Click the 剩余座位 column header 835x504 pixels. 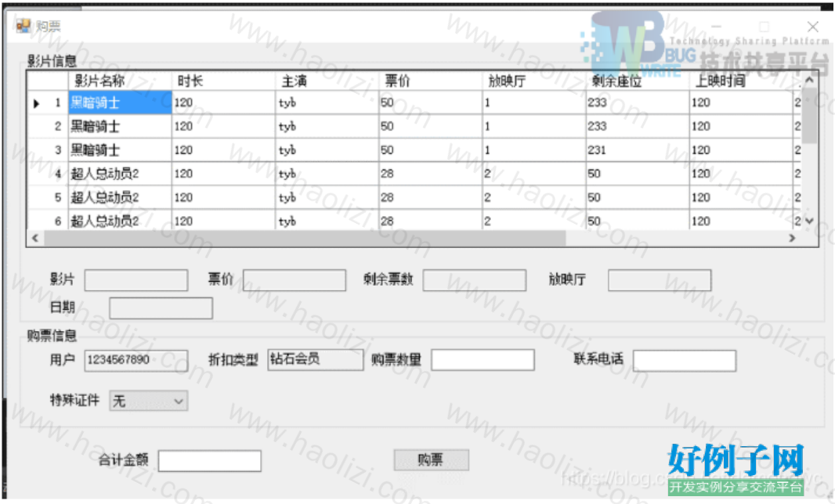638,81
